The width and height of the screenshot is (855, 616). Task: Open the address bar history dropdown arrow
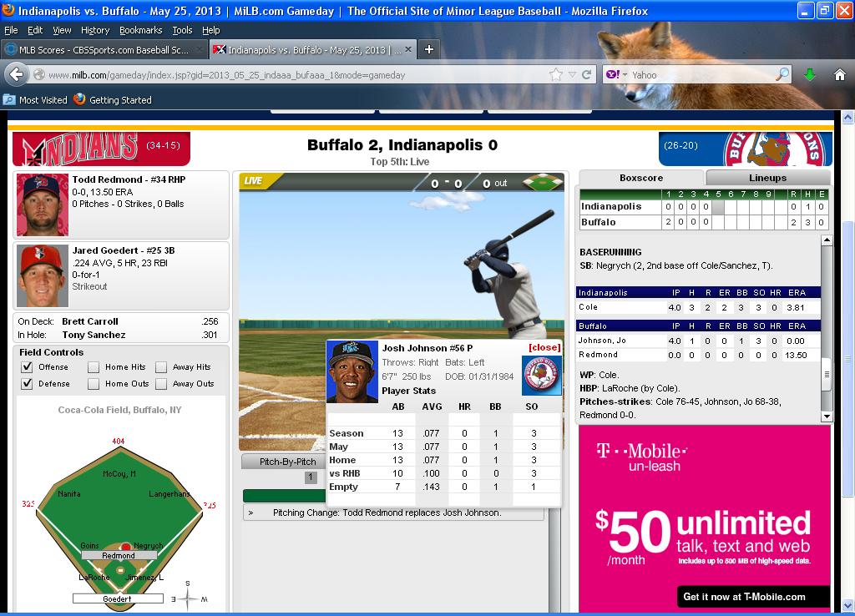pyautogui.click(x=572, y=74)
